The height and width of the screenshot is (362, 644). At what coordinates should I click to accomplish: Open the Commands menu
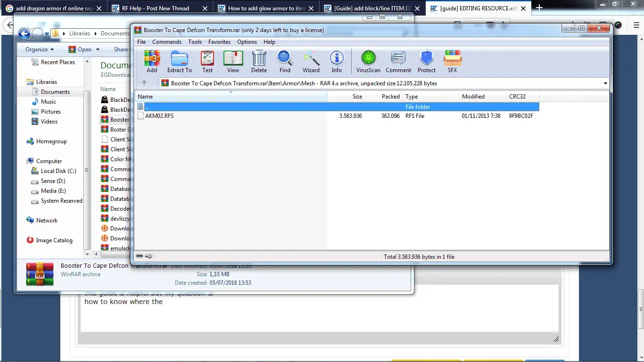[167, 42]
